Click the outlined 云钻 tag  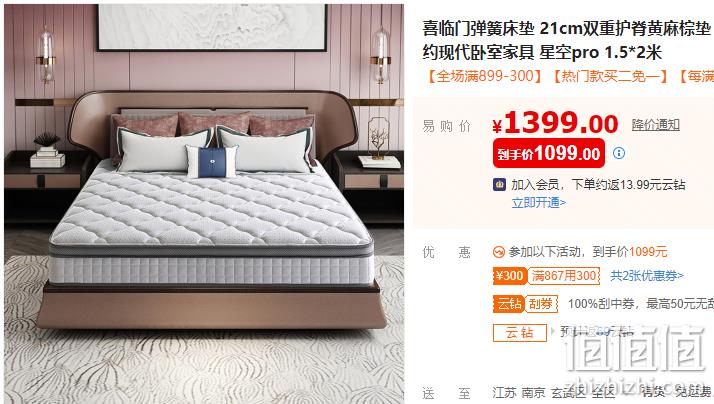[520, 332]
